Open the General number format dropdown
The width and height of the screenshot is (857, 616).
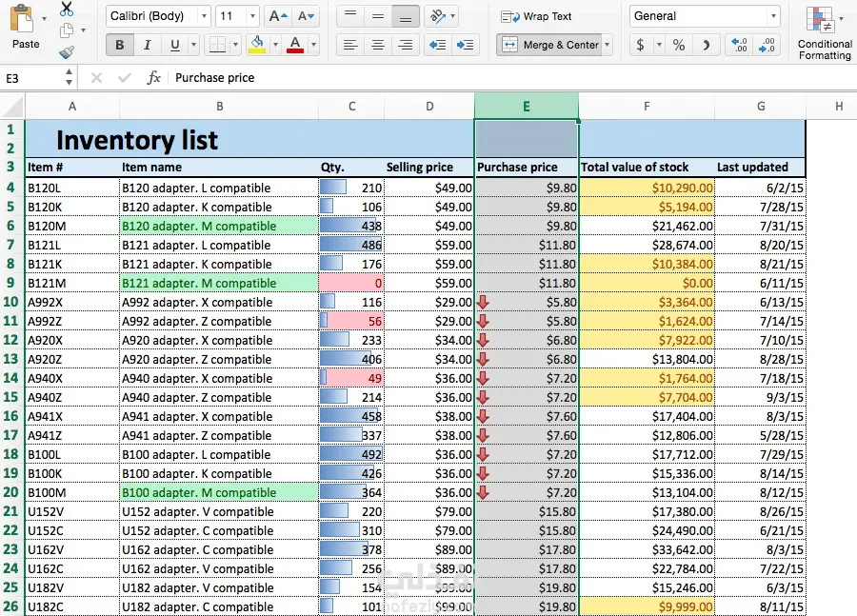(x=773, y=16)
